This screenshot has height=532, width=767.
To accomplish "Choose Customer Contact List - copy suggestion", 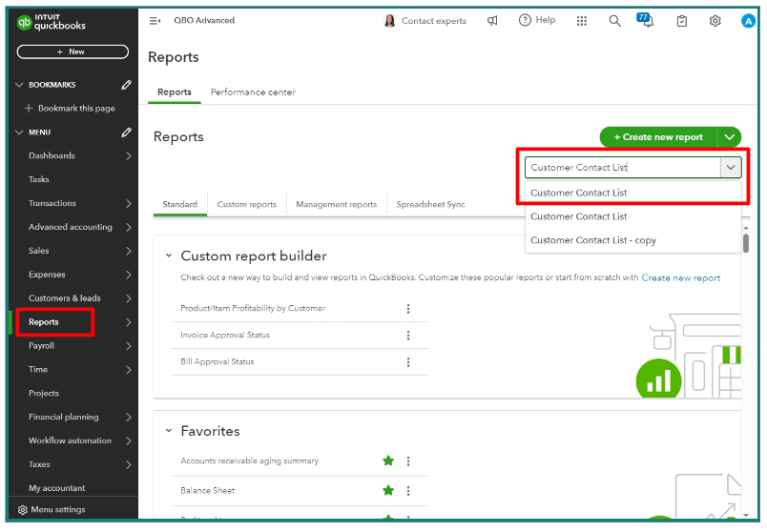I will pyautogui.click(x=633, y=240).
